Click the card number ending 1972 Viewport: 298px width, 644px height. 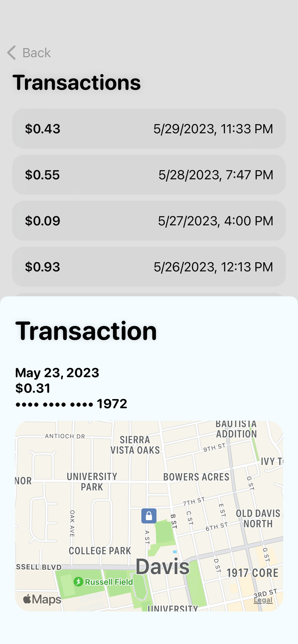pyautogui.click(x=71, y=404)
